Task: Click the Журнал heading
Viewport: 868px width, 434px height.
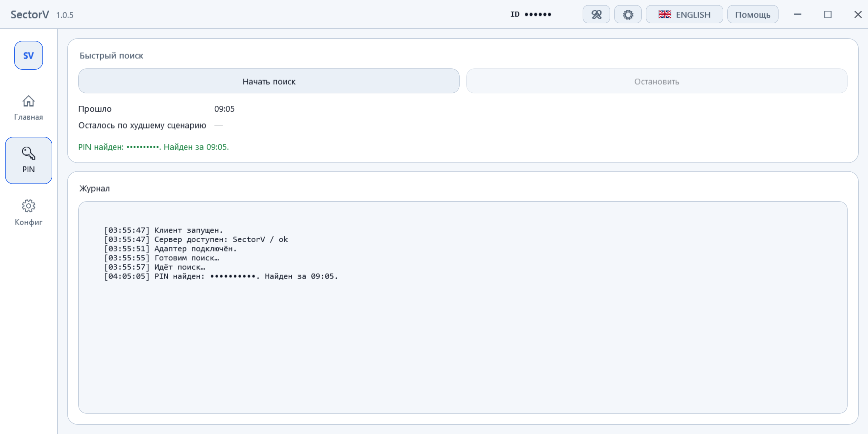Action: coord(94,188)
